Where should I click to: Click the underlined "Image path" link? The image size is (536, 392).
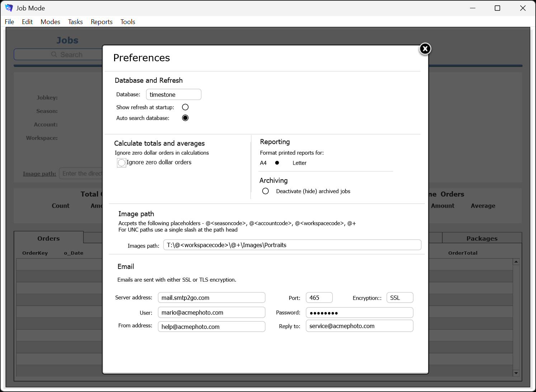click(39, 173)
